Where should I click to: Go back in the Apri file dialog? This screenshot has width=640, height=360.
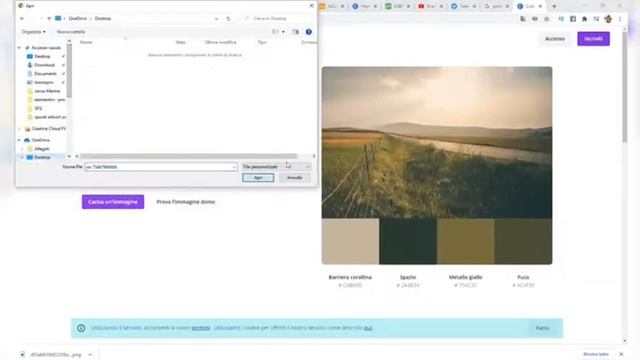coord(22,18)
